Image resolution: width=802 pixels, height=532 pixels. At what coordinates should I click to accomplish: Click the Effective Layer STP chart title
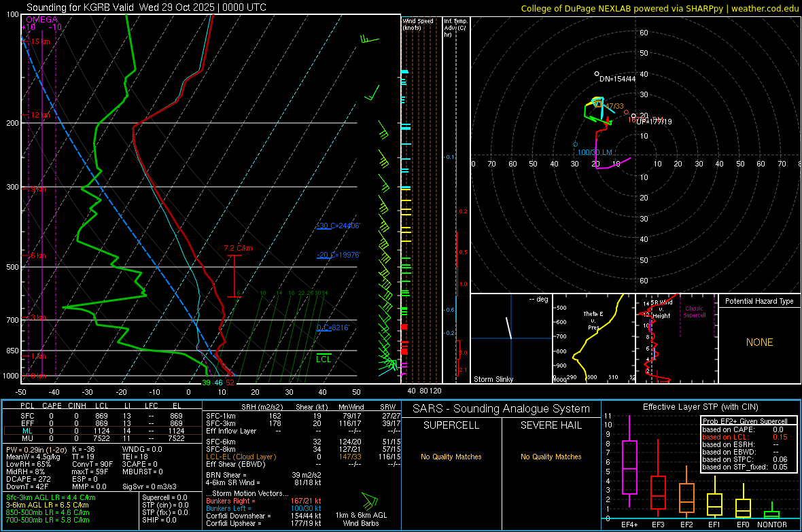click(700, 407)
